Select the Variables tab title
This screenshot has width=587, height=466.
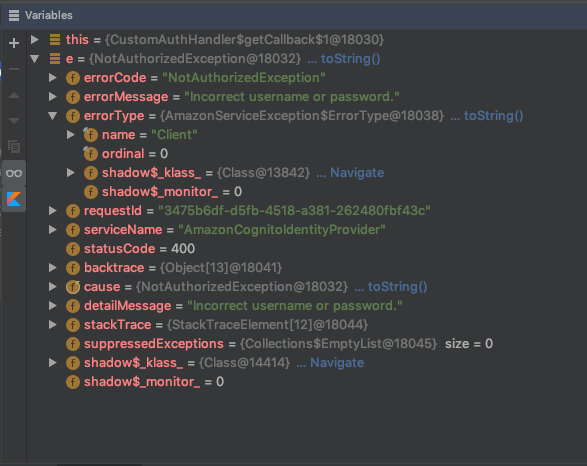tap(49, 15)
